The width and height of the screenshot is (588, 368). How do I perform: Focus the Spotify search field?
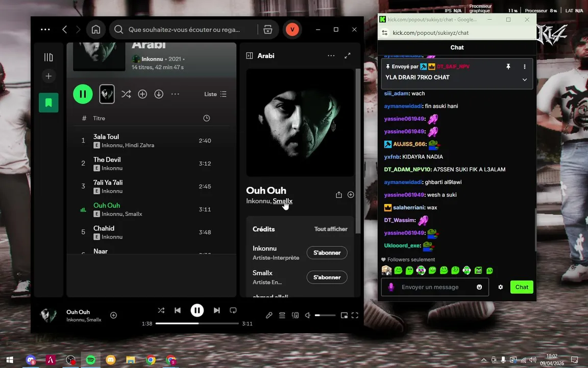pyautogui.click(x=184, y=29)
